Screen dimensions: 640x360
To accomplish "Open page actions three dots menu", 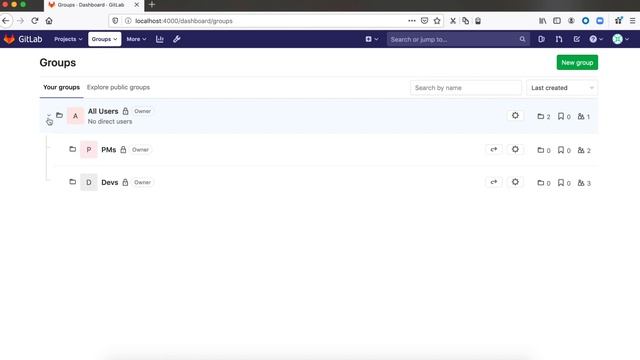I will (412, 21).
